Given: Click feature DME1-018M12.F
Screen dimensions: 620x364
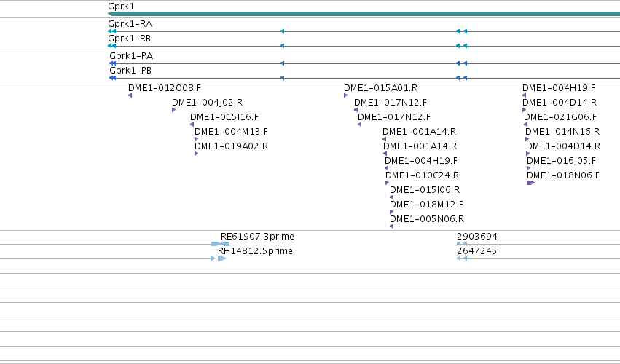Looking at the screenshot, I should pos(426,205).
